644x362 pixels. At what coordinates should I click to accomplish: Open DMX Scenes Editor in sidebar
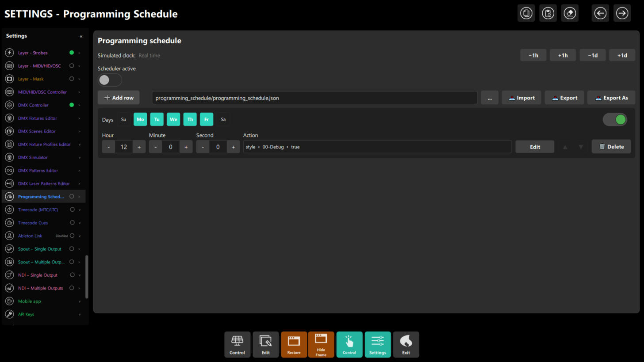(37, 131)
